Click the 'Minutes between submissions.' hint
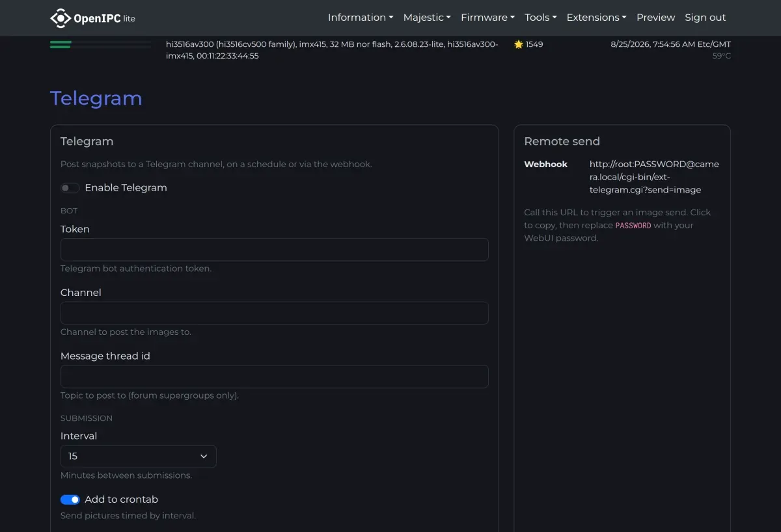Image resolution: width=781 pixels, height=532 pixels. click(126, 475)
